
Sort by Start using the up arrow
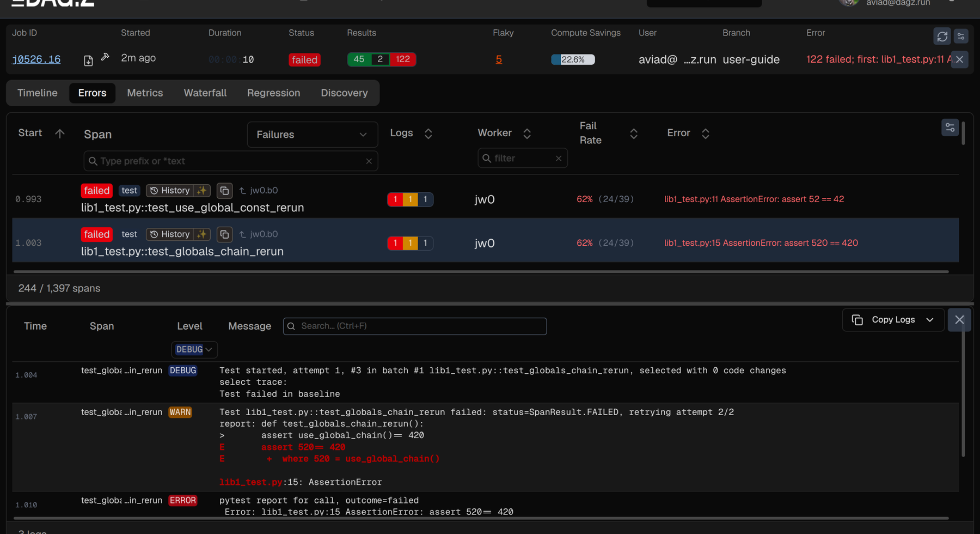pyautogui.click(x=60, y=133)
